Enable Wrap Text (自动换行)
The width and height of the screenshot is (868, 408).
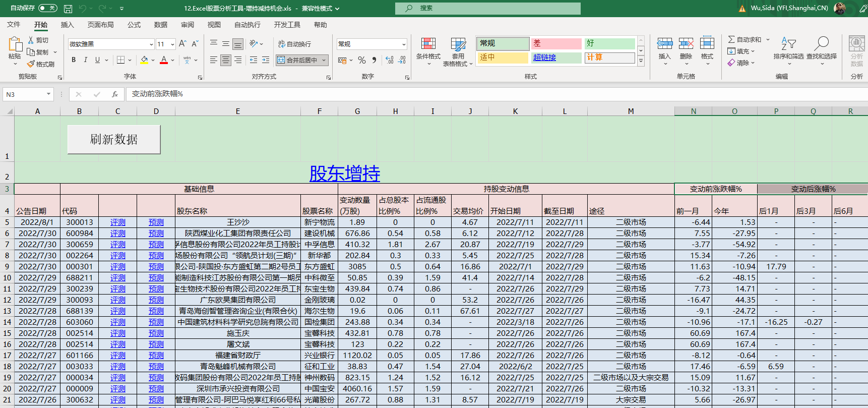point(294,44)
